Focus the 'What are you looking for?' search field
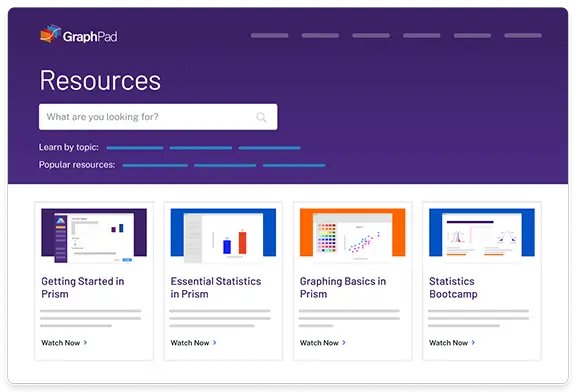The width and height of the screenshot is (576, 392). tap(158, 117)
